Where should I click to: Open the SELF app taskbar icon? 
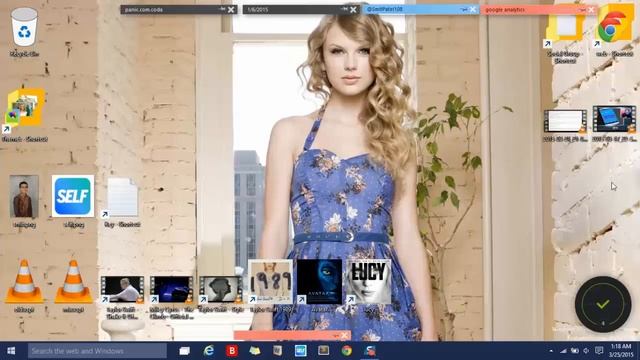click(x=301, y=351)
